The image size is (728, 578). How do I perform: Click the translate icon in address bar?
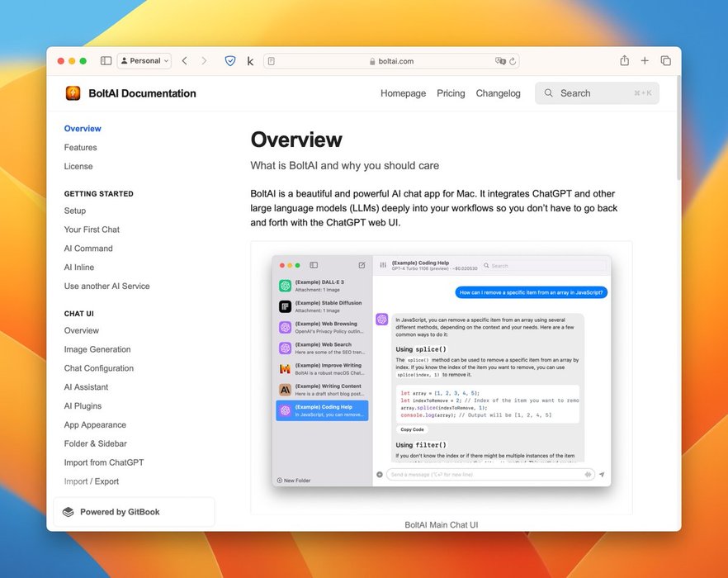point(500,61)
